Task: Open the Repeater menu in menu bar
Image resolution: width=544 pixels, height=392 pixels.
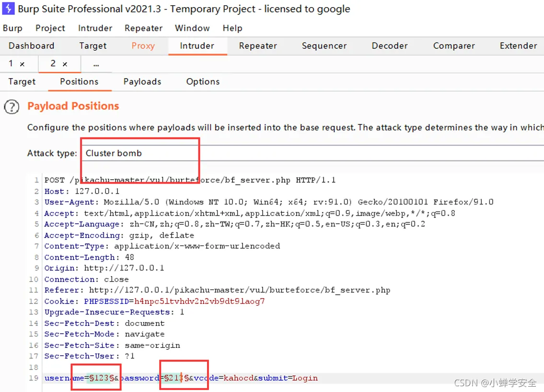Action: [144, 28]
